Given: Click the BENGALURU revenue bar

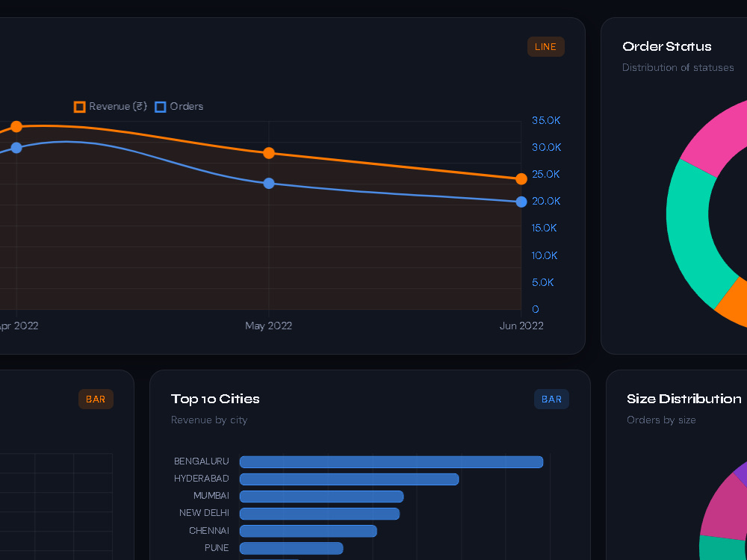Looking at the screenshot, I should click(391, 462).
